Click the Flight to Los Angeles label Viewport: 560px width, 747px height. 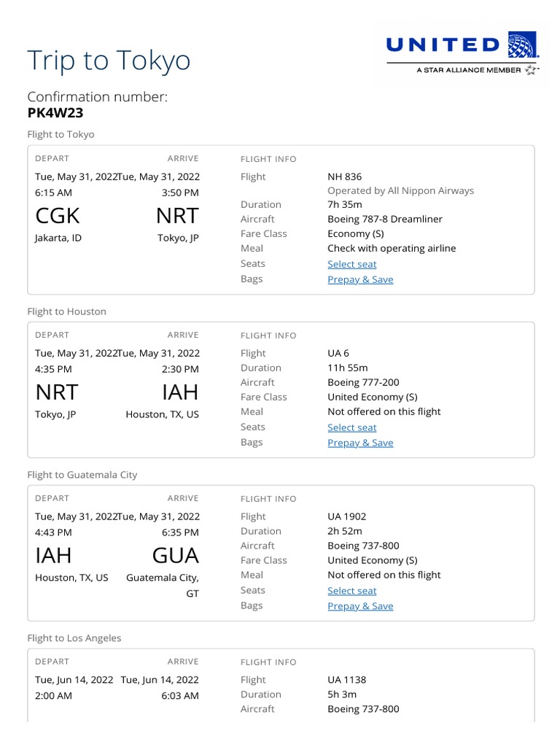[x=74, y=638]
